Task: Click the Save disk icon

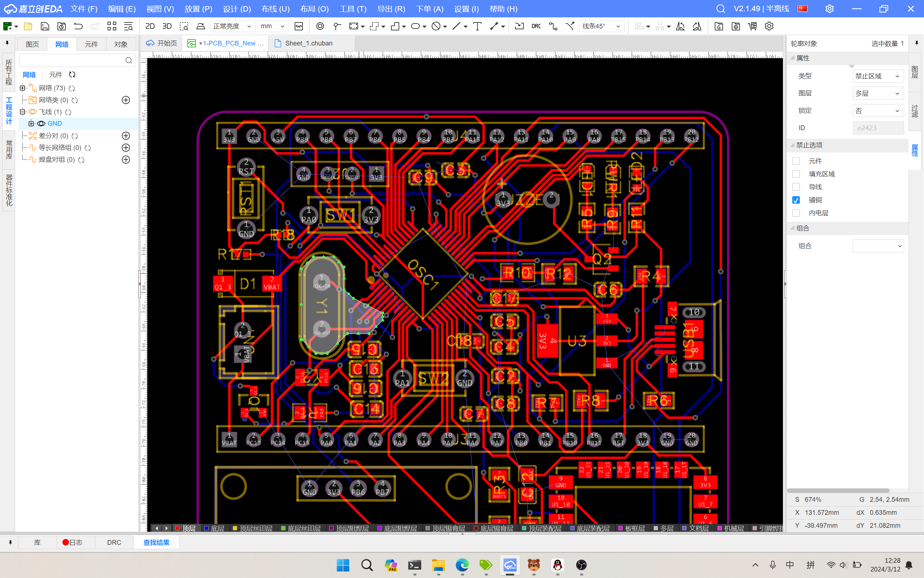Action: pyautogui.click(x=45, y=26)
